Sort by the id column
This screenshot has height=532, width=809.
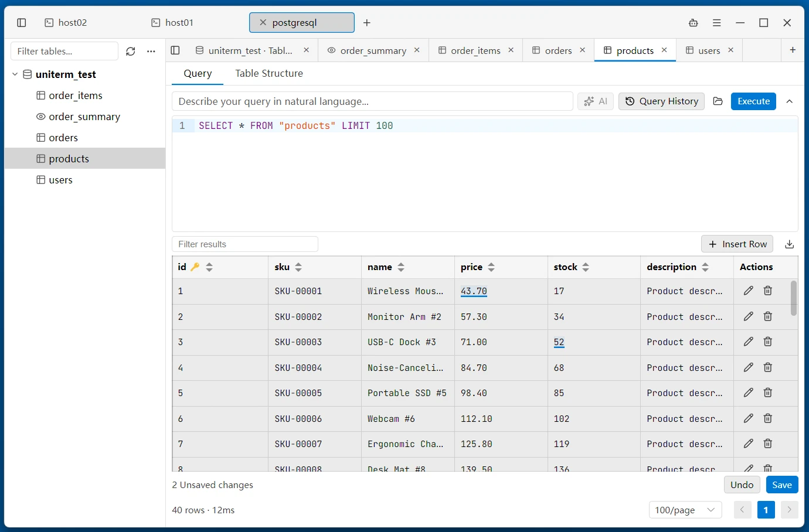(209, 267)
